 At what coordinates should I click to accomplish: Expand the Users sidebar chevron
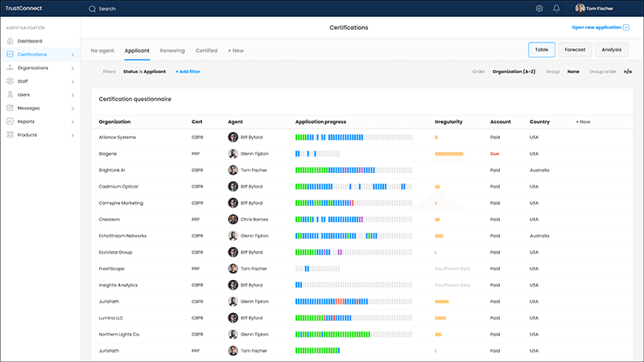coord(72,95)
